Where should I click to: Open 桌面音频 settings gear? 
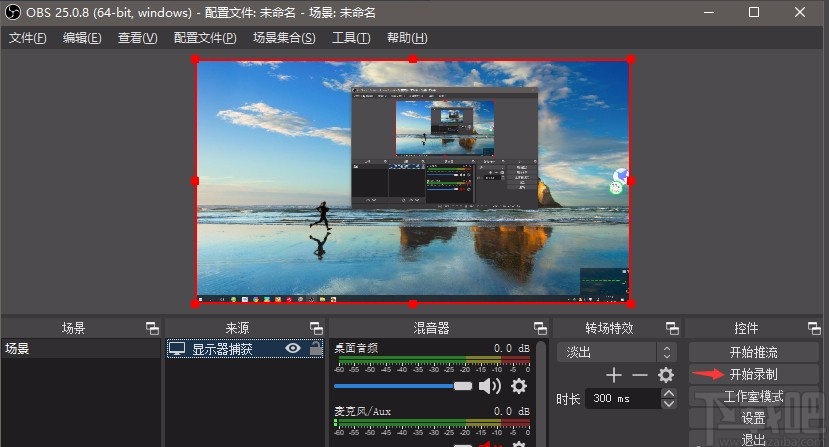click(x=519, y=386)
